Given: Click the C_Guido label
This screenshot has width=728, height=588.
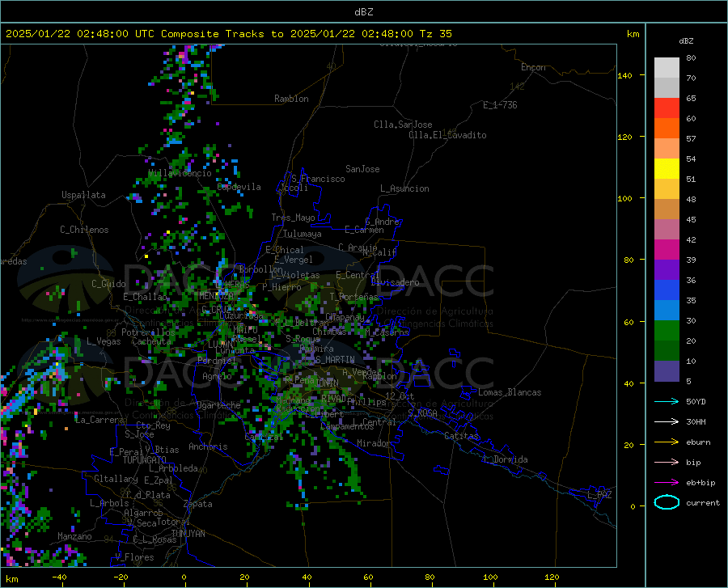Looking at the screenshot, I should (x=108, y=284).
